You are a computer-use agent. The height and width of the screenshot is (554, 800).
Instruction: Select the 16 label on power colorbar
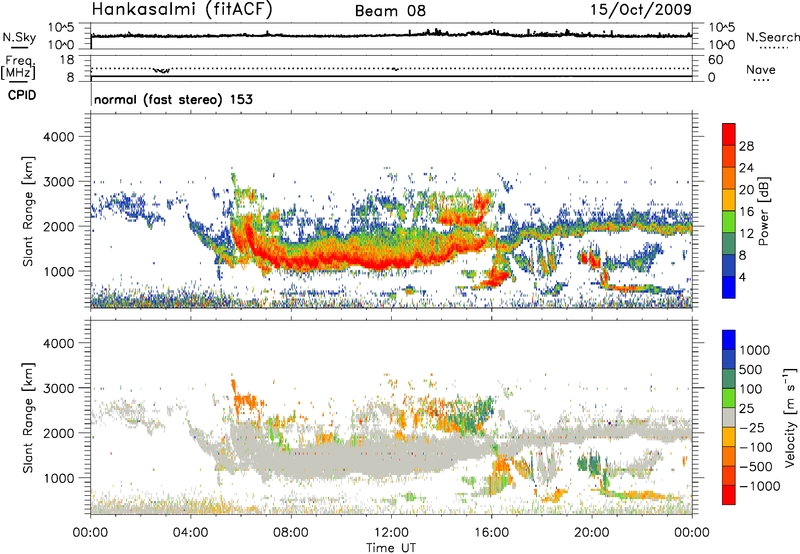[746, 212]
